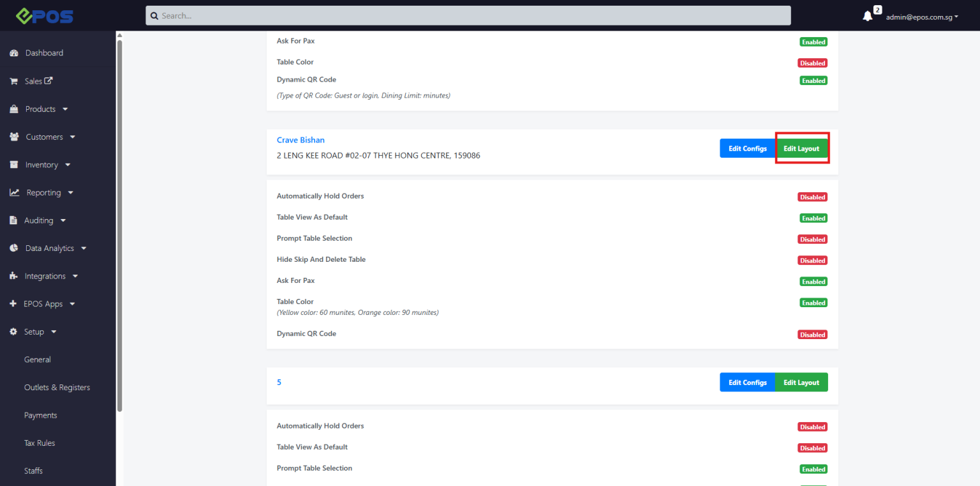Click the Setup gear icon
The height and width of the screenshot is (486, 980).
[x=13, y=332]
